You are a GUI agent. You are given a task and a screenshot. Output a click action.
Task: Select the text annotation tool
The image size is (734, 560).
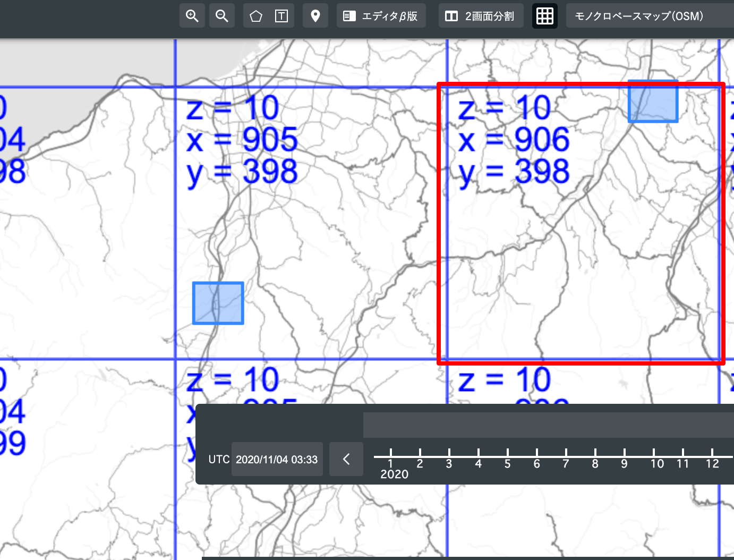tap(281, 16)
